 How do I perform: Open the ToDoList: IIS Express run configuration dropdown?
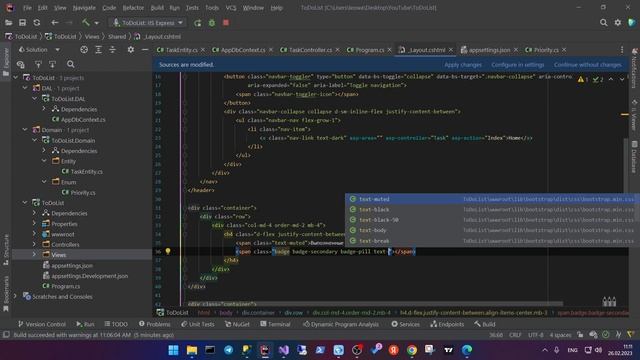point(148,23)
